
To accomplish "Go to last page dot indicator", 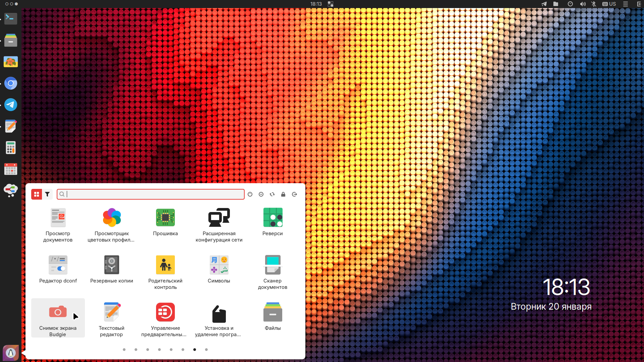I will click(x=206, y=350).
